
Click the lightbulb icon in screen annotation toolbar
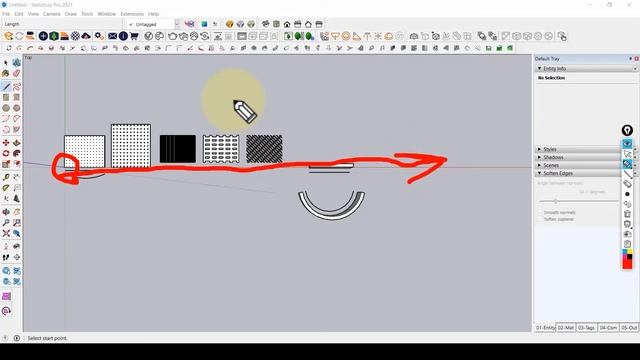click(x=627, y=130)
